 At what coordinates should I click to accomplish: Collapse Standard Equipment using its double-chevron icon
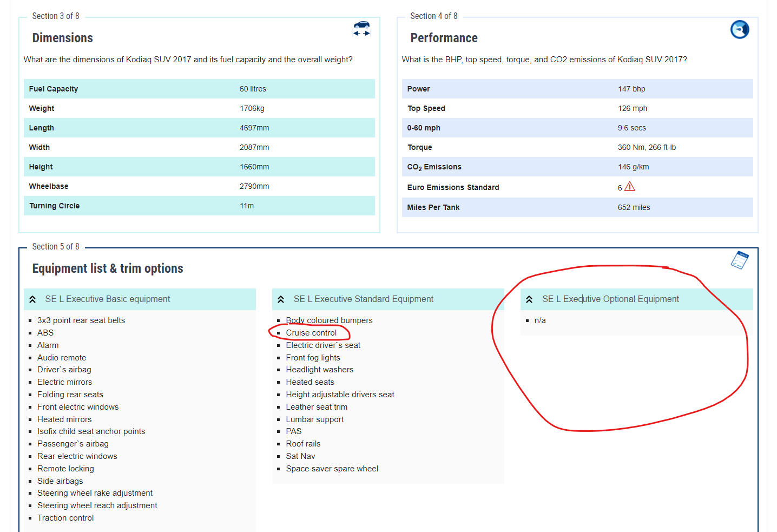(x=281, y=299)
